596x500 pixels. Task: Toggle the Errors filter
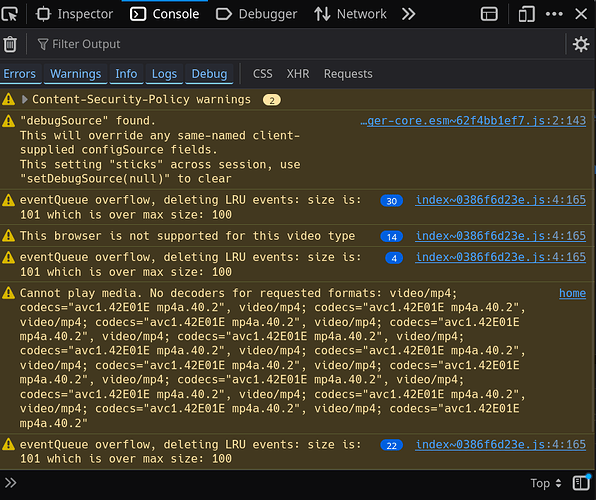pyautogui.click(x=20, y=74)
